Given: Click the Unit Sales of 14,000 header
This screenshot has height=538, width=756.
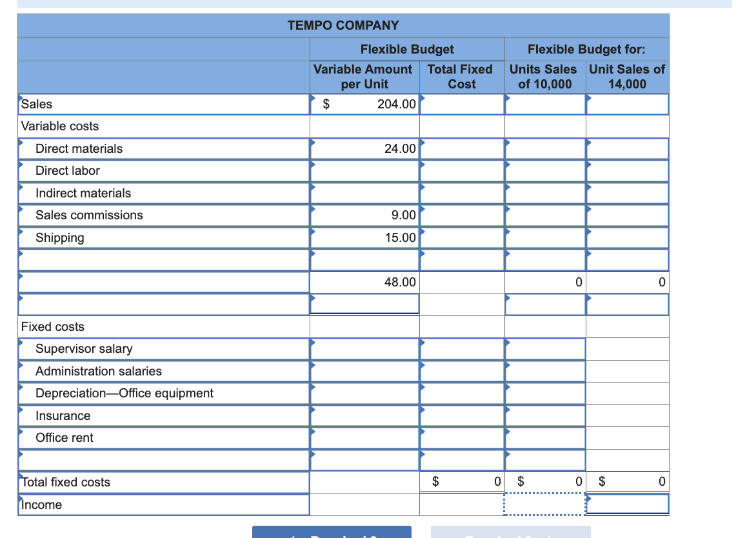Looking at the screenshot, I should tap(627, 77).
